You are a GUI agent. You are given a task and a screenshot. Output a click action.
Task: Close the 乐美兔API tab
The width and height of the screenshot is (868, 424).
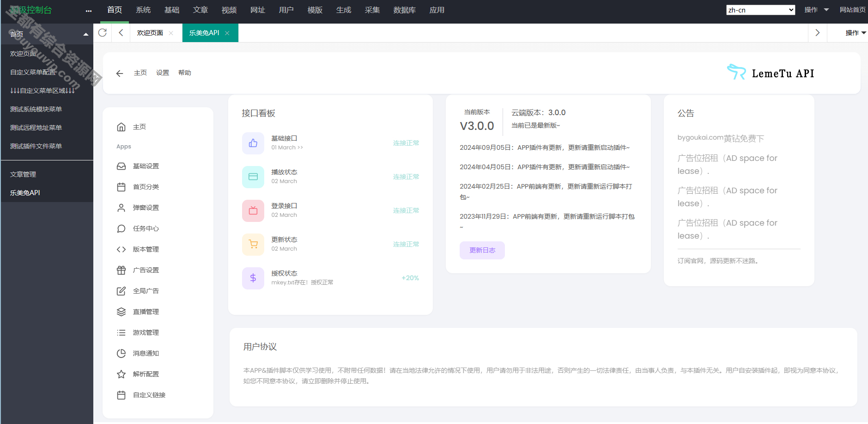[x=227, y=33]
